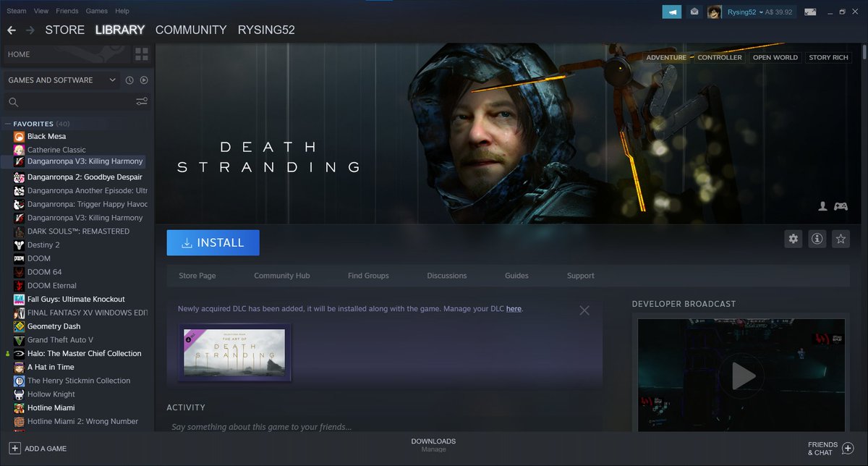Open Big Picture mode icon
The width and height of the screenshot is (868, 466).
pyautogui.click(x=810, y=12)
